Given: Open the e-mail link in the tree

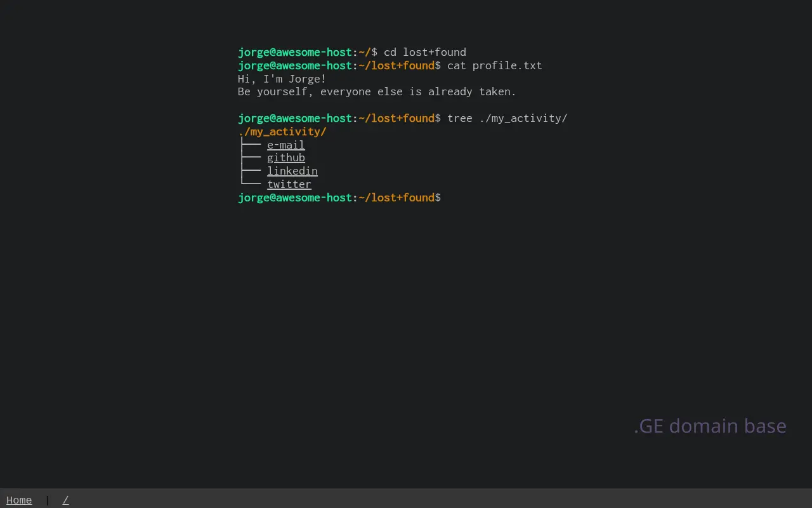Looking at the screenshot, I should [285, 145].
